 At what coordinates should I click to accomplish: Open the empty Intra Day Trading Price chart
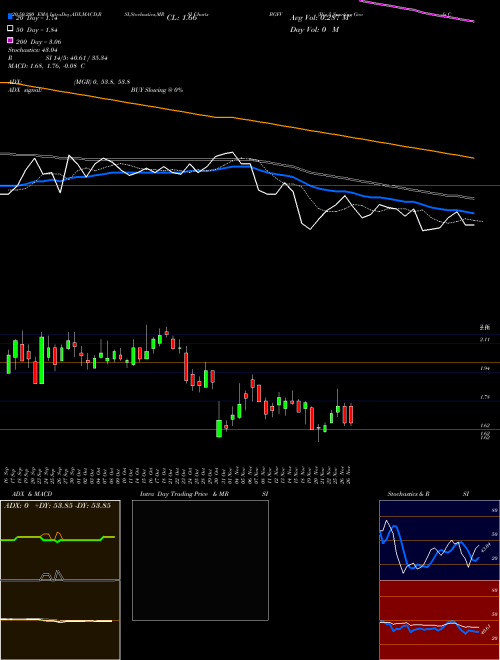coord(200,560)
